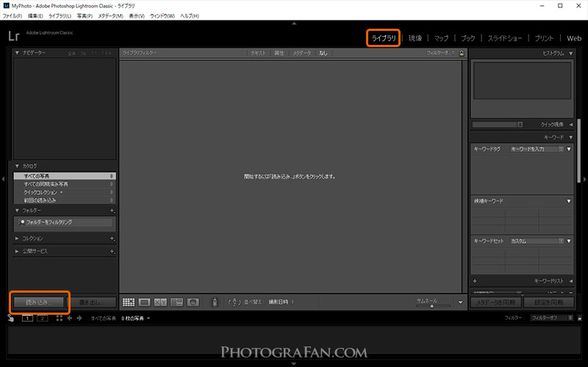The width and height of the screenshot is (588, 367).
Task: Open the Map module tab
Action: pyautogui.click(x=441, y=38)
